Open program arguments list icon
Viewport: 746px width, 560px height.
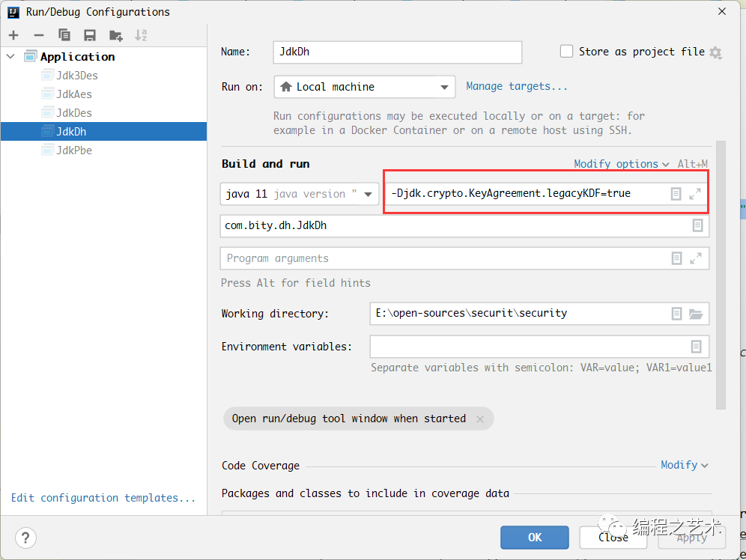(676, 258)
